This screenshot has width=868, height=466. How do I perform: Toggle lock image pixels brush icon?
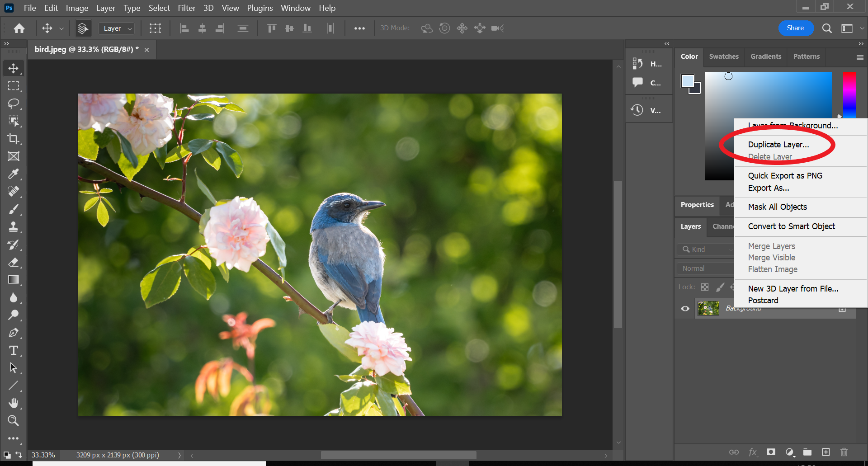point(720,287)
